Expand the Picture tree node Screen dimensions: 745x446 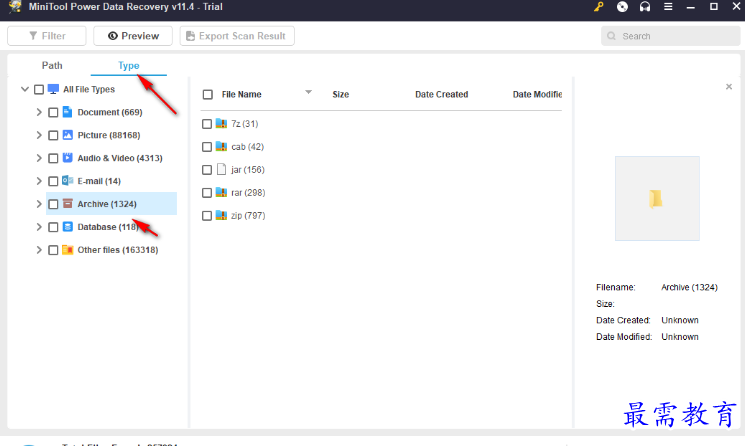[39, 135]
